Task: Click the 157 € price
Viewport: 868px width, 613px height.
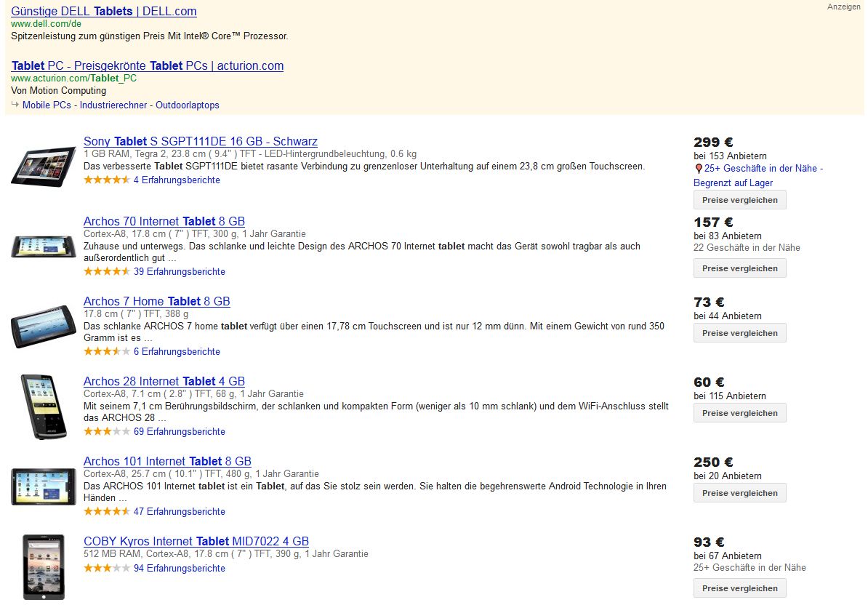Action: click(x=713, y=222)
